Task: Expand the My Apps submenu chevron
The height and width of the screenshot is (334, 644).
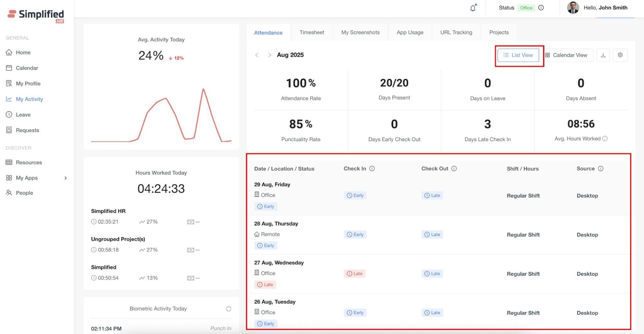Action: [66, 178]
